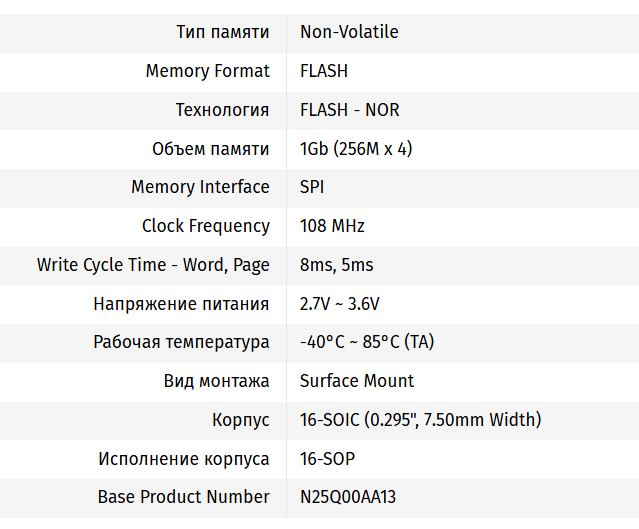The height and width of the screenshot is (529, 639).
Task: Select the '16-SOIC (0.295", 7.50mm Width)' value
Action: (x=420, y=420)
